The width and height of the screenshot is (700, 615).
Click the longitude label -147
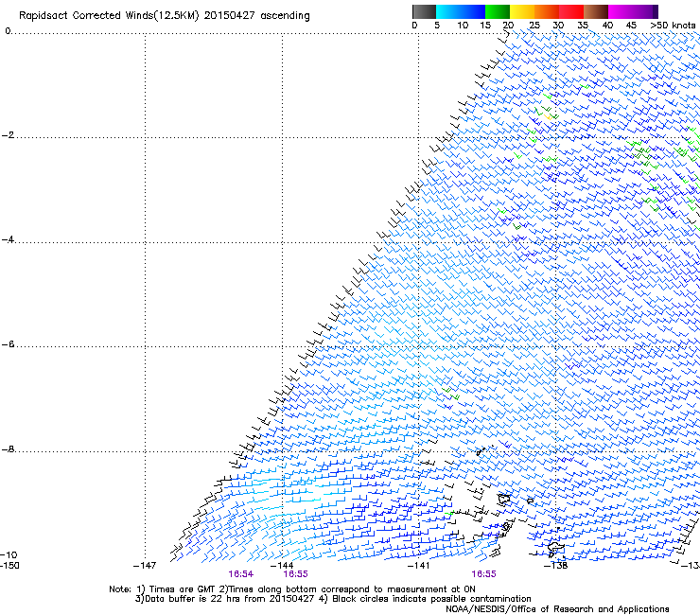pyautogui.click(x=145, y=566)
